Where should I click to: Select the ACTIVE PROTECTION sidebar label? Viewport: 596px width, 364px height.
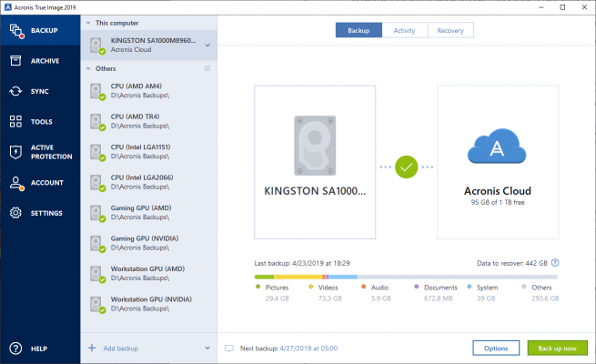tap(51, 152)
